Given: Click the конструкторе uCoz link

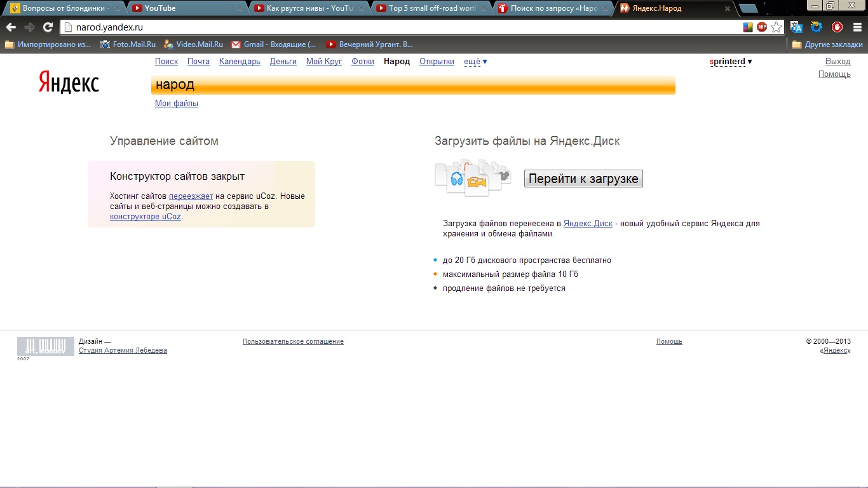Looking at the screenshot, I should click(146, 217).
